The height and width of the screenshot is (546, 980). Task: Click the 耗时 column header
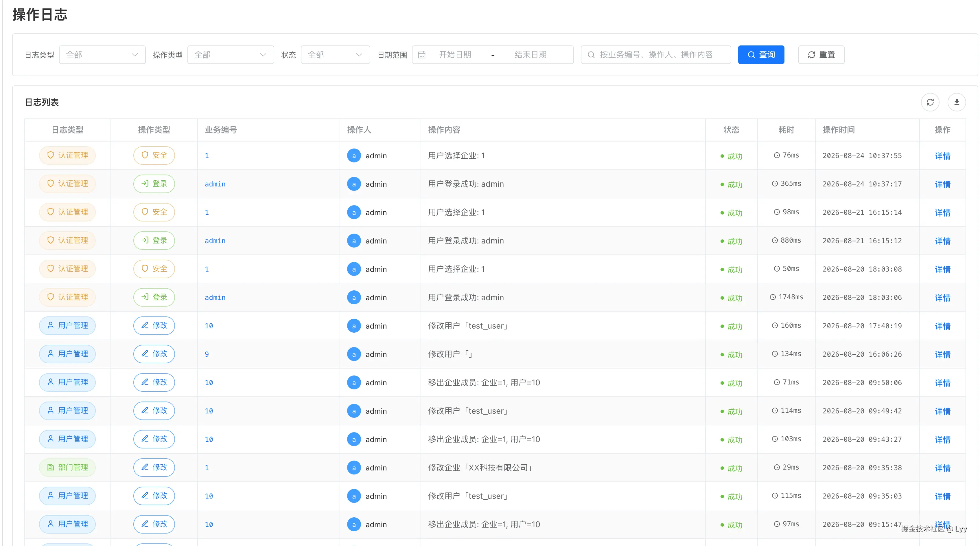786,130
